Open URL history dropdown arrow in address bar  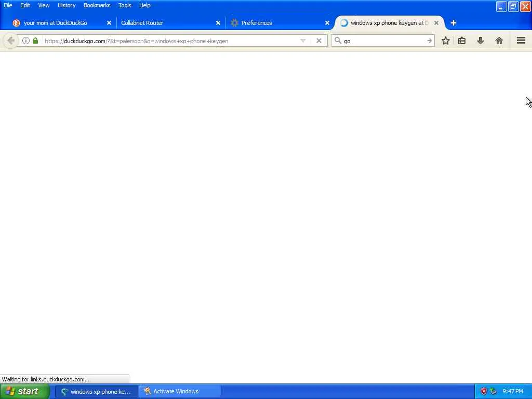[303, 41]
